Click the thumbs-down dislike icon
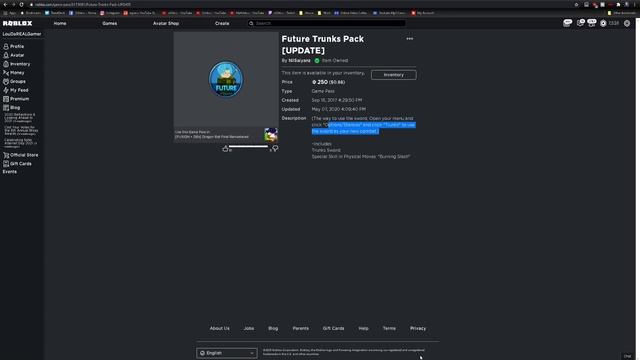The width and height of the screenshot is (640, 360). pyautogui.click(x=275, y=149)
